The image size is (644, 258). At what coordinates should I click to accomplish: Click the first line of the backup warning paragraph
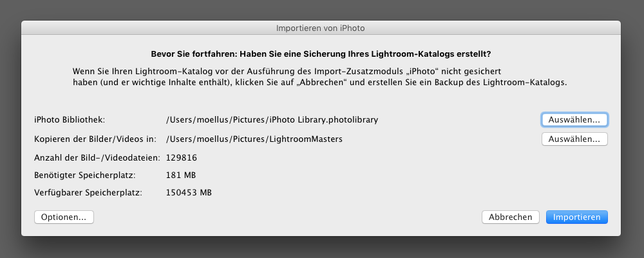pyautogui.click(x=287, y=71)
